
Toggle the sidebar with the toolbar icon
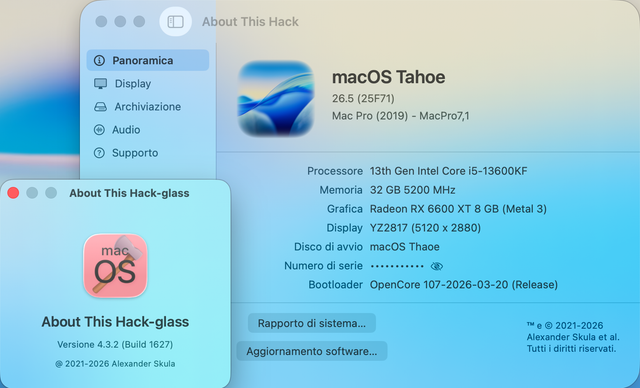click(x=176, y=22)
